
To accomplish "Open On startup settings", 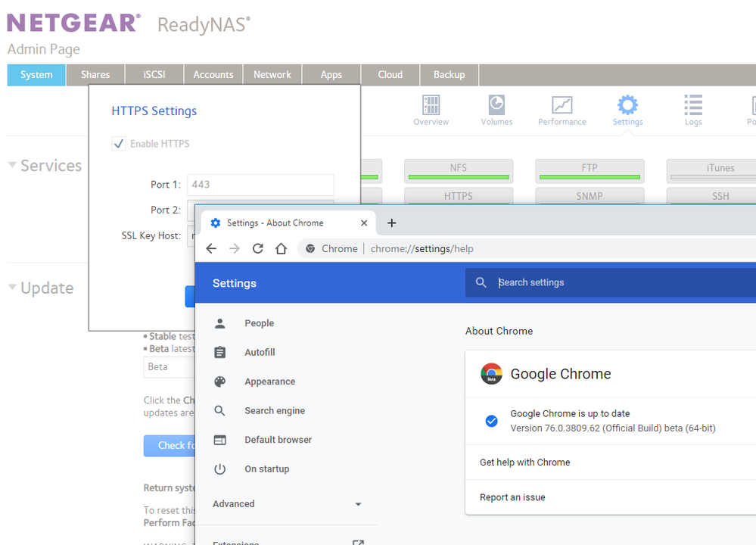I will click(267, 469).
